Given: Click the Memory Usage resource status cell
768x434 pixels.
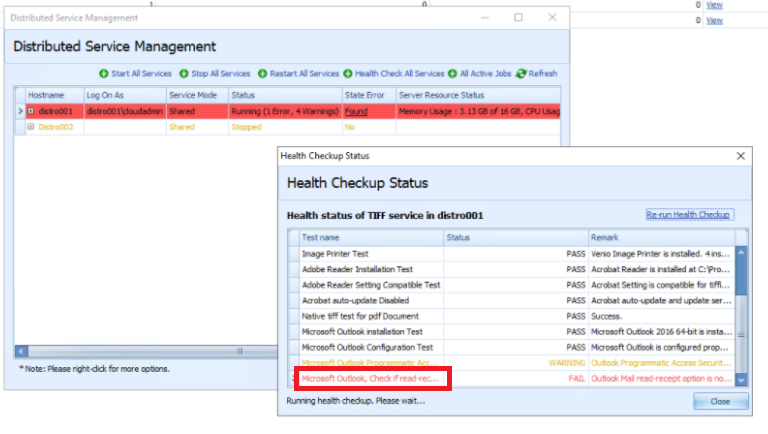Looking at the screenshot, I should tap(478, 111).
